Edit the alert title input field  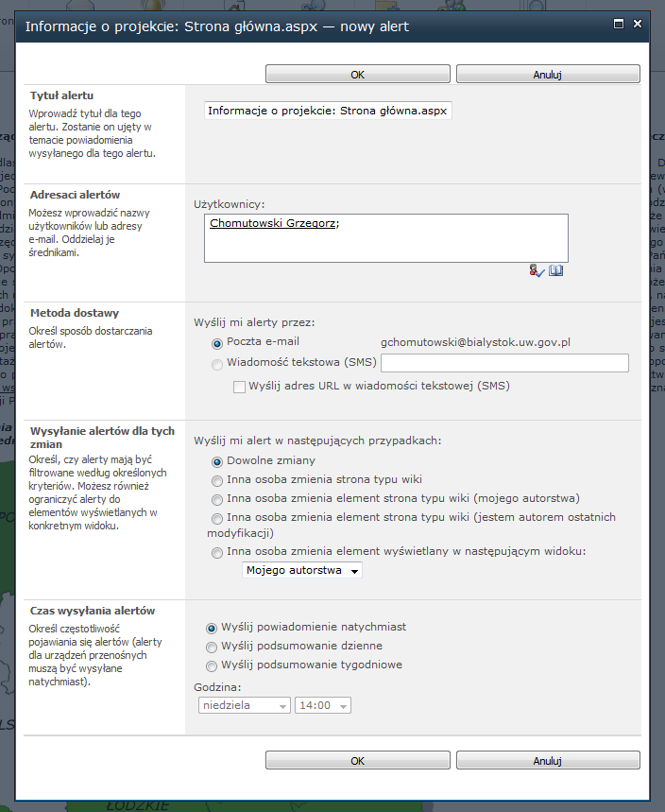pos(328,111)
